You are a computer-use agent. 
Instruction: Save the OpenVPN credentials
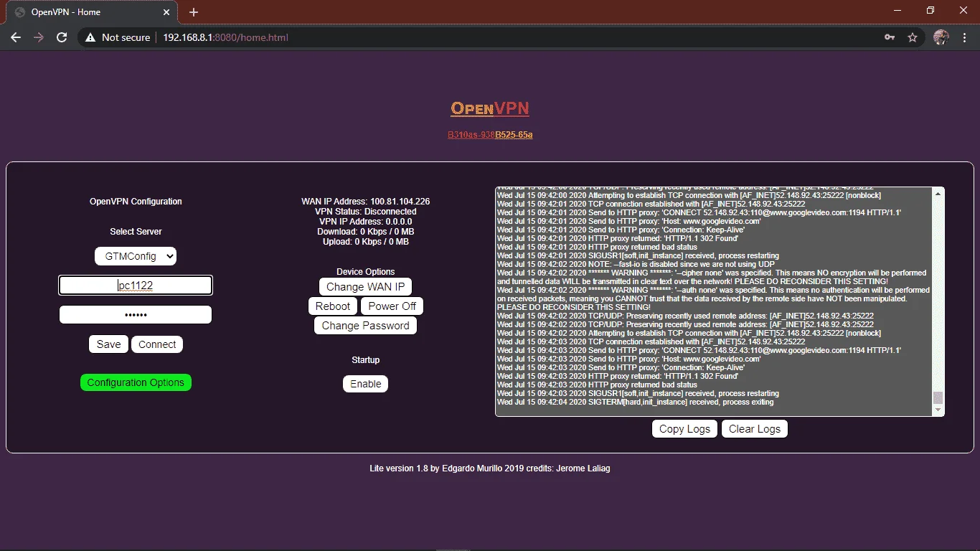[x=109, y=344]
